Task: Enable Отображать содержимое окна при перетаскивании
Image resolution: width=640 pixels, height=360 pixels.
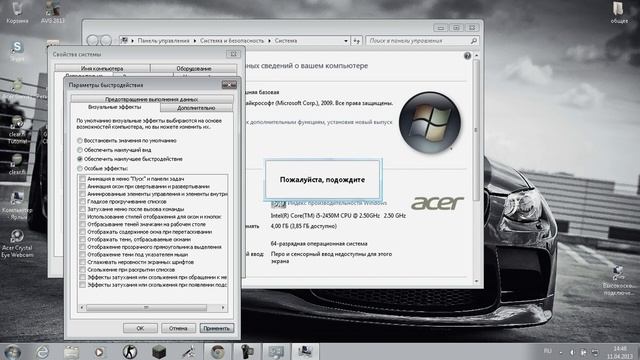Action: point(82,232)
